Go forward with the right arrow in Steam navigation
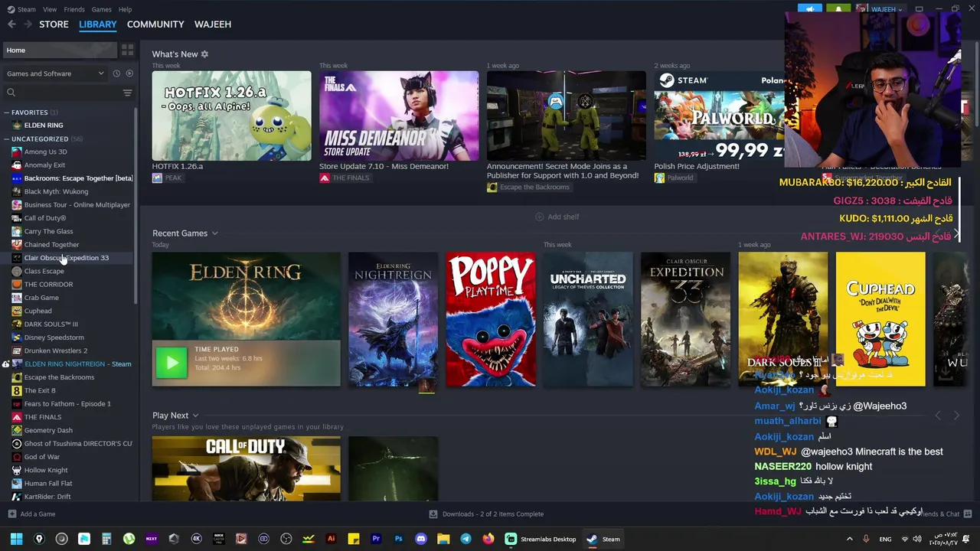Viewport: 980px width, 551px height. coord(28,24)
